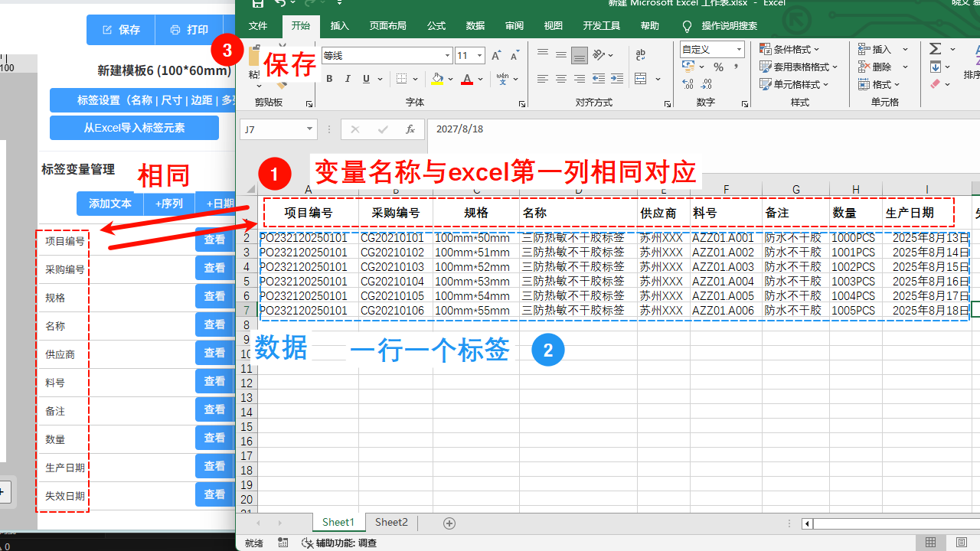Click the text orientation icon
This screenshot has width=980, height=551.
point(599,55)
